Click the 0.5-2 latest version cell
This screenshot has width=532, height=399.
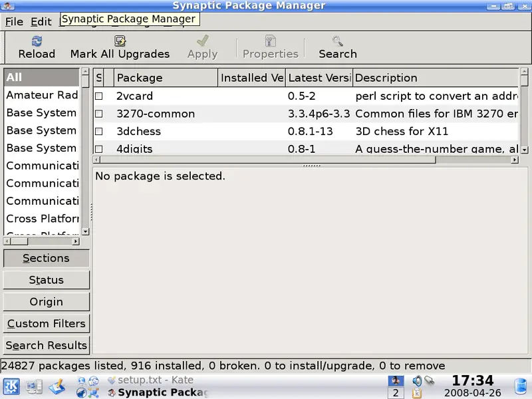click(302, 96)
